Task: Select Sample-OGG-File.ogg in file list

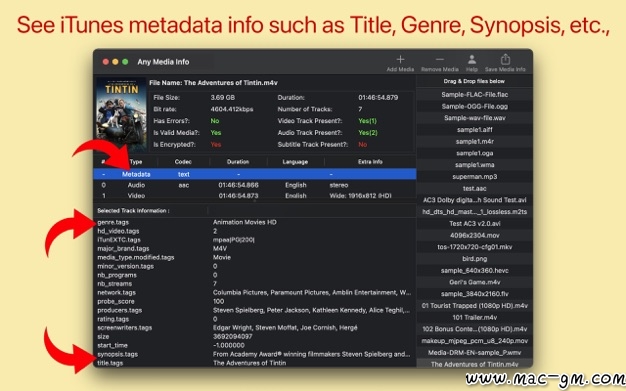Action: [474, 106]
